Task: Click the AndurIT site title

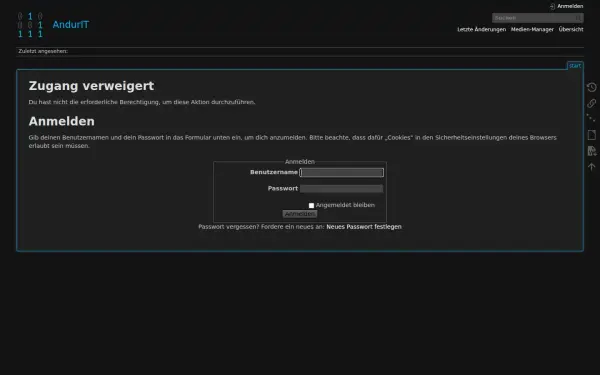Action: [71, 25]
